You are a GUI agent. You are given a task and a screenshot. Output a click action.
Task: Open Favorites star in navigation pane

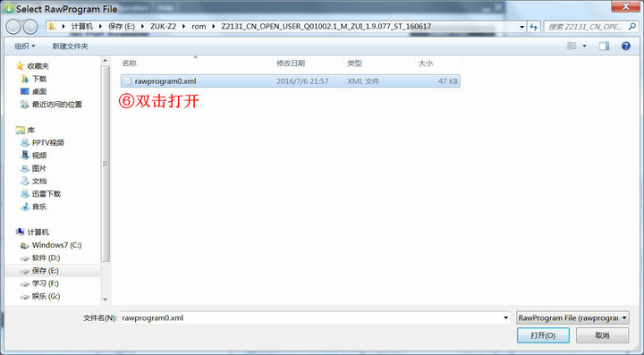coord(20,65)
